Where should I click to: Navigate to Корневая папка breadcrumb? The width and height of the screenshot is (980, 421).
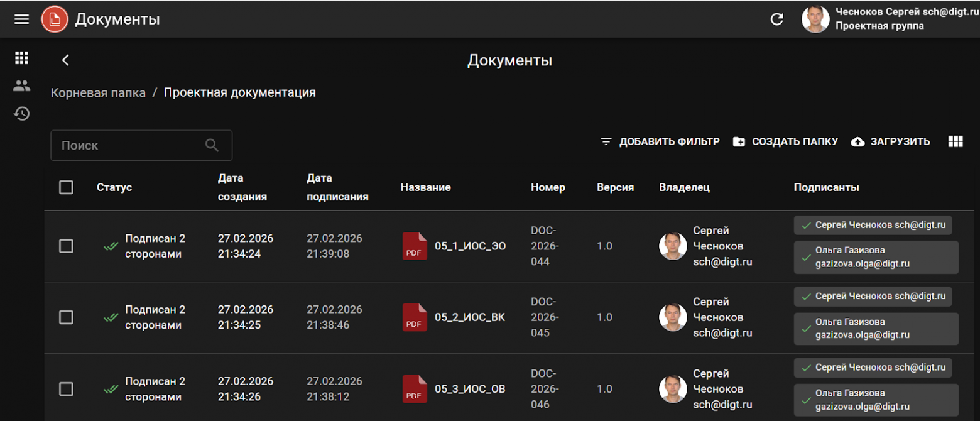pos(98,93)
